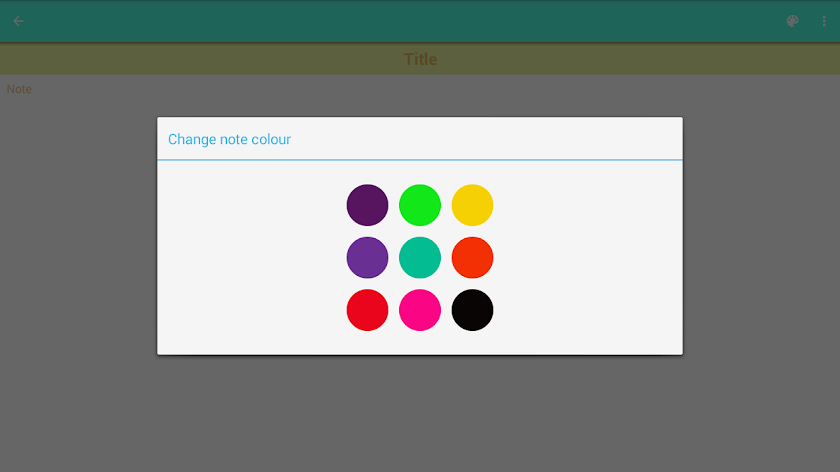Choose the bright green colour
840x472 pixels.
(x=420, y=205)
